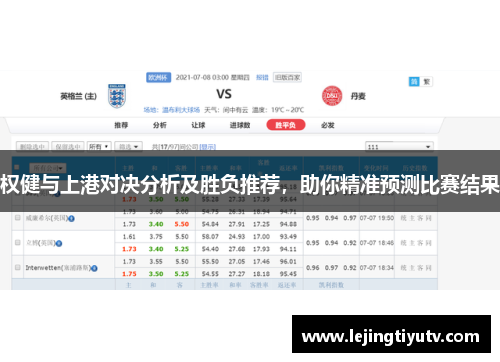
Task: Click the change time 07-07 18:46
Action: [377, 243]
